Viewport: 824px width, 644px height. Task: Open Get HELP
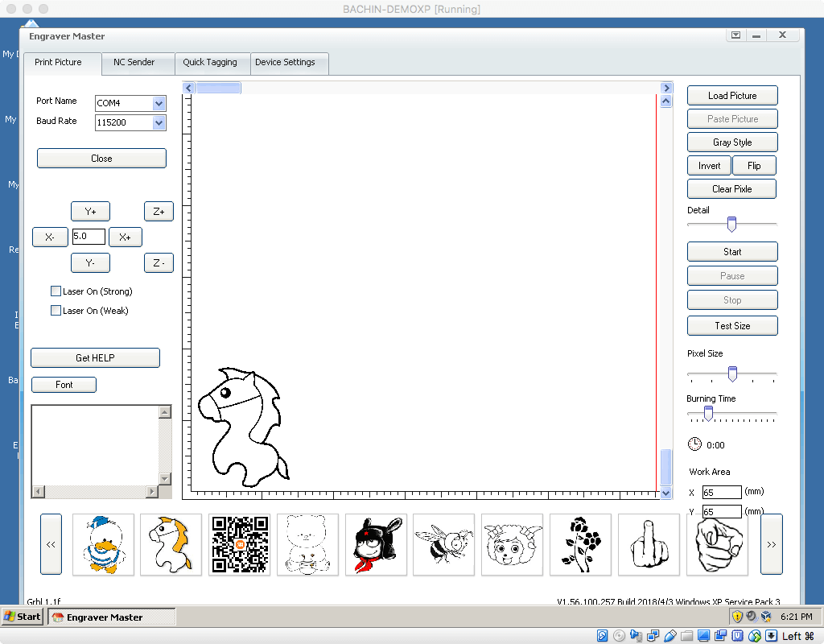coord(95,358)
